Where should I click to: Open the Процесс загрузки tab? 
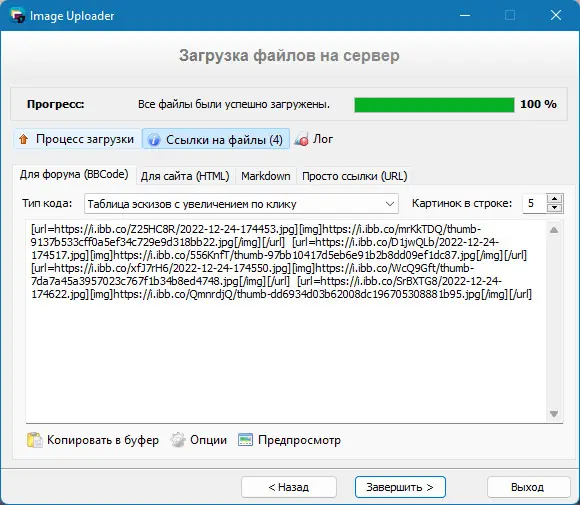click(x=77, y=139)
